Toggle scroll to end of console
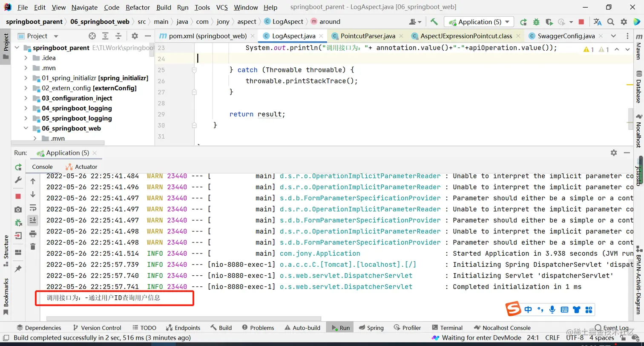 point(33,220)
